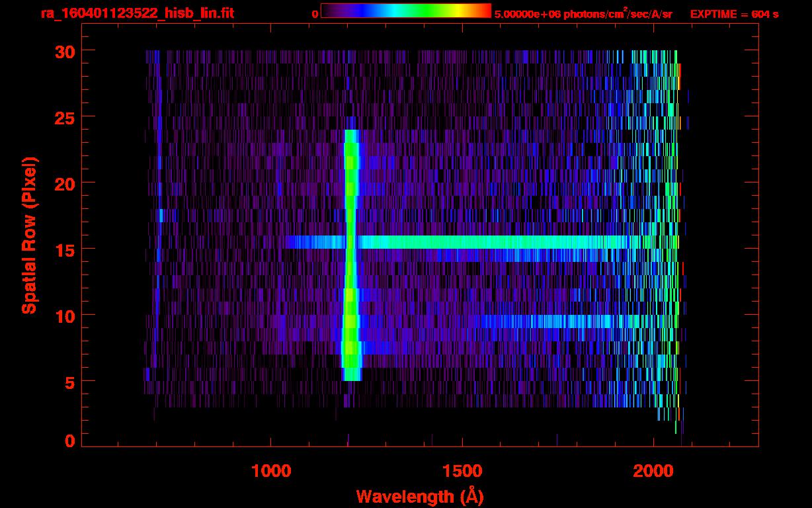Click the colorbar minimum value 0

point(315,14)
